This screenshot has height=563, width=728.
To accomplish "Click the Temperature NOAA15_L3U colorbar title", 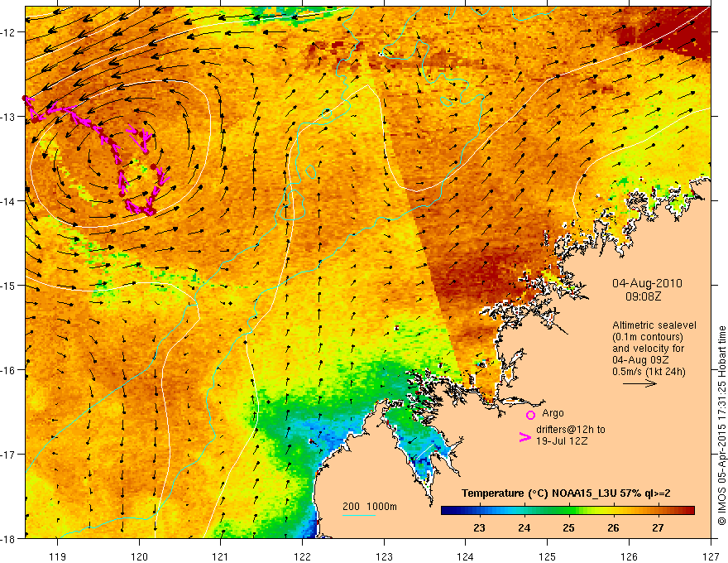I will click(x=566, y=493).
